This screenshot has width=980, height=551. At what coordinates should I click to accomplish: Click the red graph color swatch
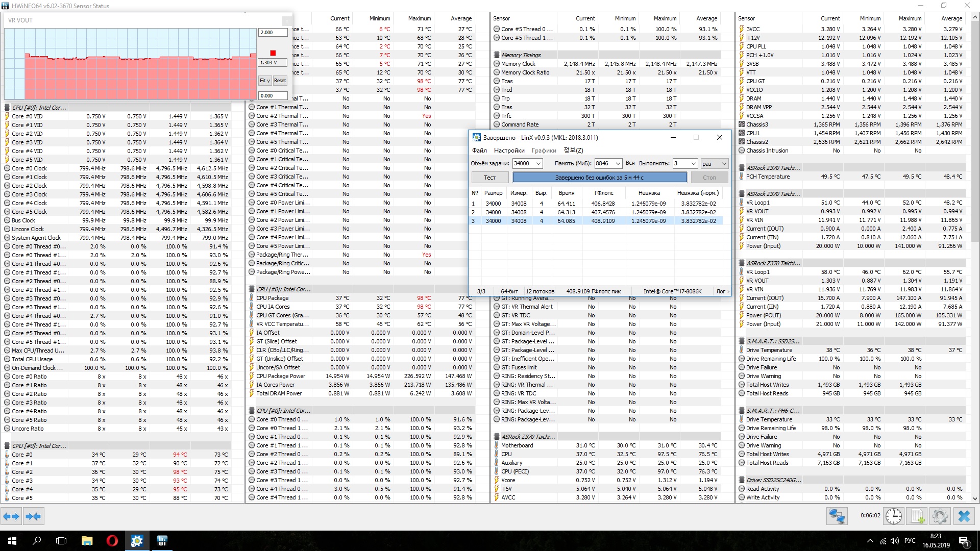click(x=273, y=53)
